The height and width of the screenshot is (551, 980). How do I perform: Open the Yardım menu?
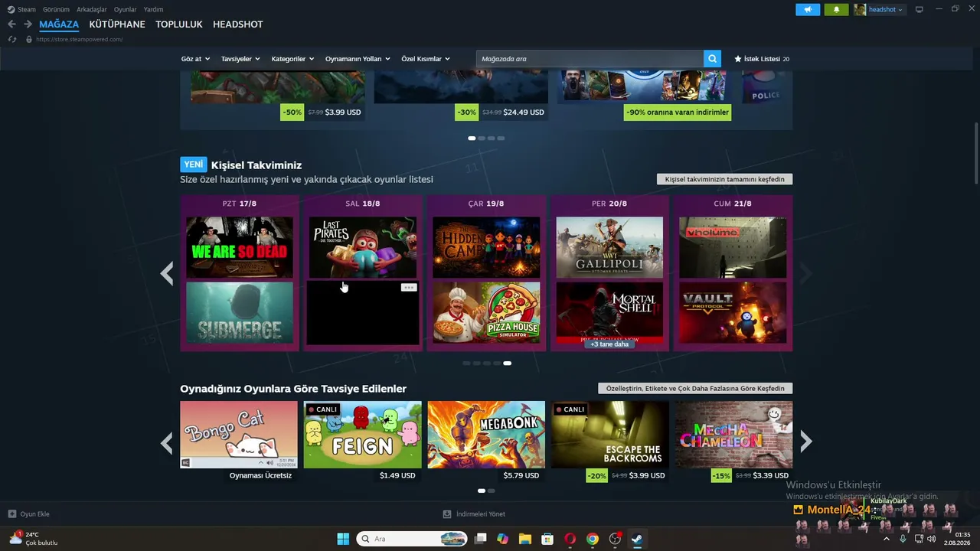(x=153, y=9)
